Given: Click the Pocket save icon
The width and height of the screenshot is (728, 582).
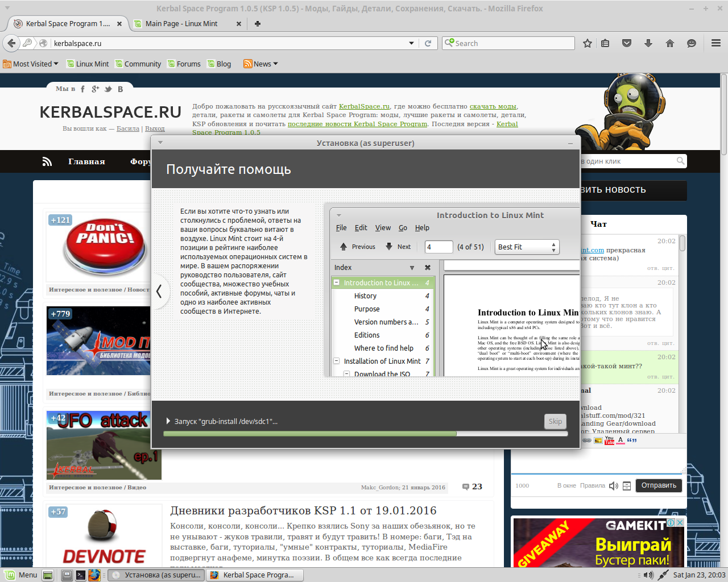Looking at the screenshot, I should 627,43.
